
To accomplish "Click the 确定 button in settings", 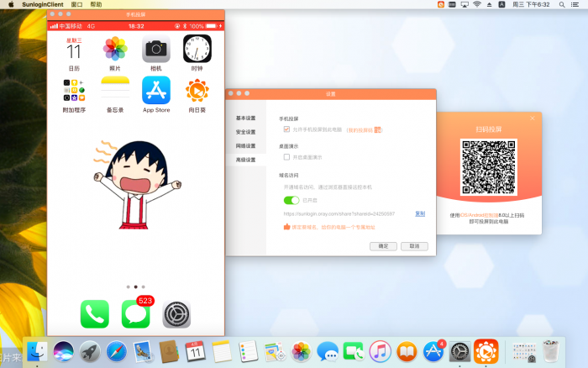I will pos(383,246).
